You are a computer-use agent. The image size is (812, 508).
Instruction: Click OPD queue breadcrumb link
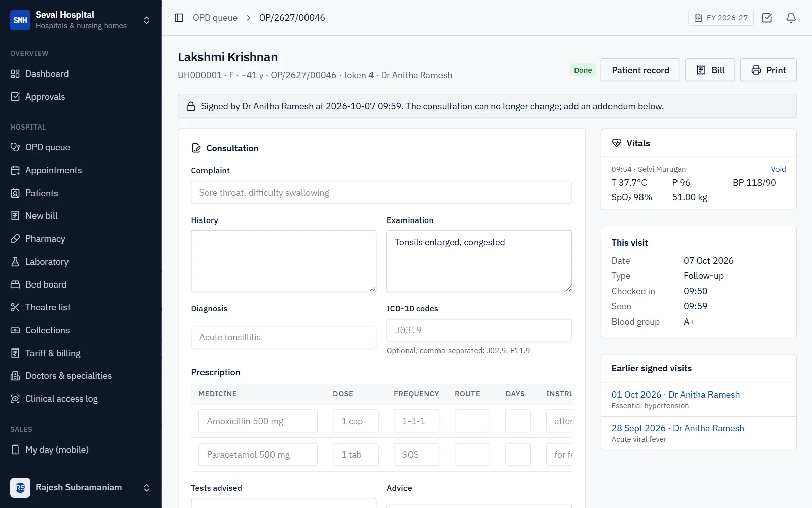pos(215,18)
